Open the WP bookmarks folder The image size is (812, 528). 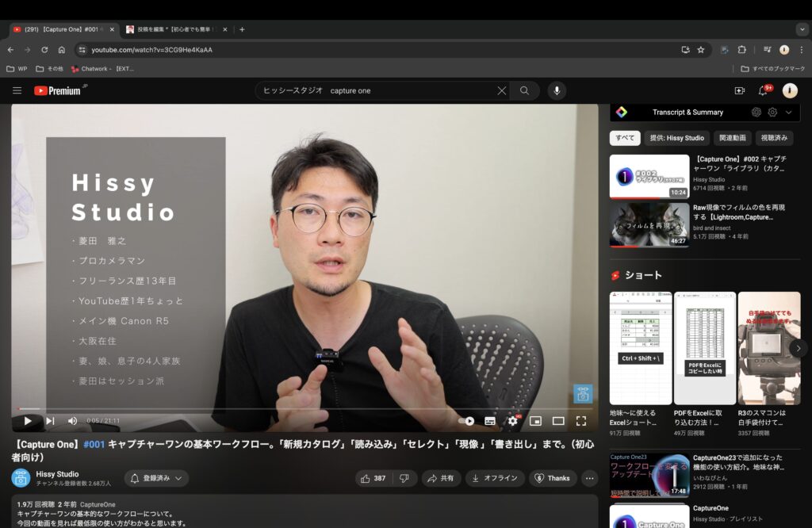click(17, 68)
